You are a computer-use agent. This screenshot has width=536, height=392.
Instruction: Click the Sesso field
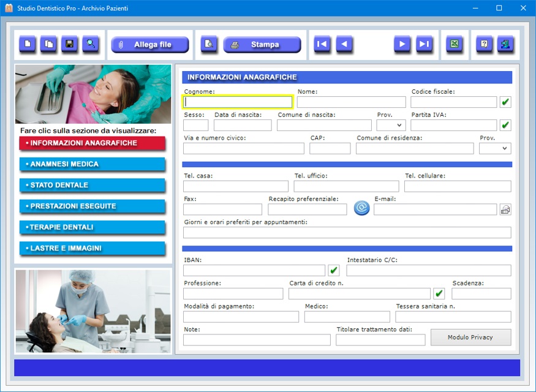pos(196,125)
